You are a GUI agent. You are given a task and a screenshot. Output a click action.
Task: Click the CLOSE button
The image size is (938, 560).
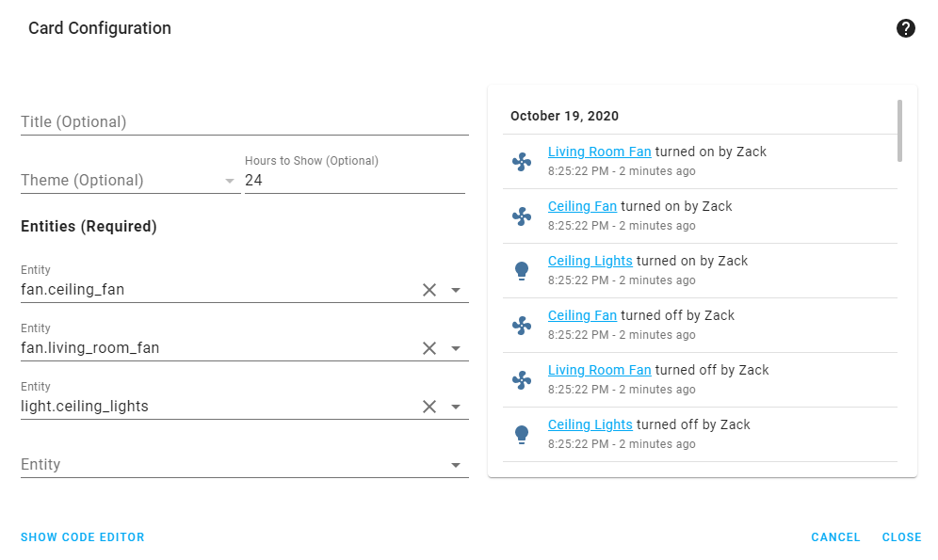pos(901,536)
